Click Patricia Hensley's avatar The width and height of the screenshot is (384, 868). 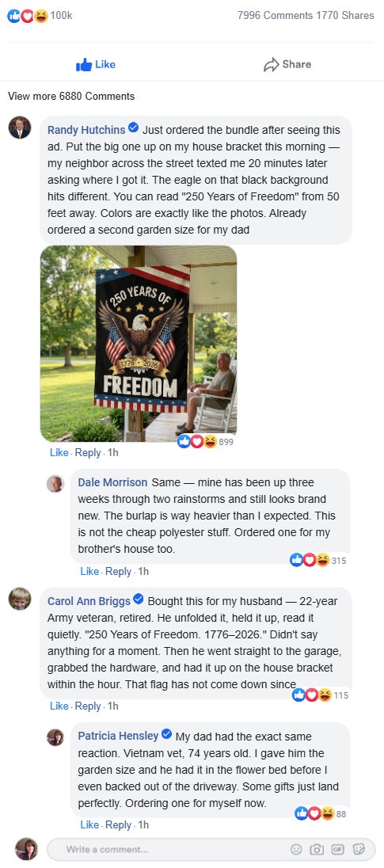[55, 737]
